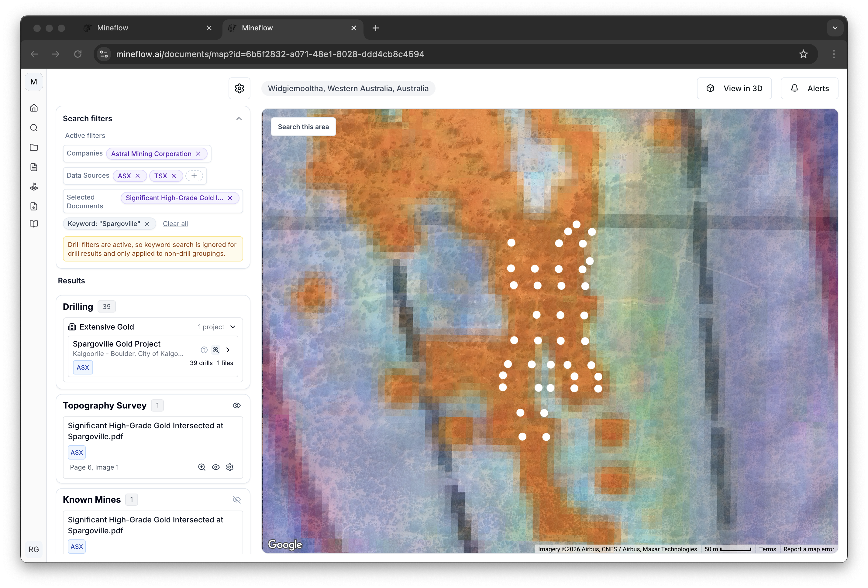Open Search from the left sidebar
868x588 pixels.
pos(34,128)
